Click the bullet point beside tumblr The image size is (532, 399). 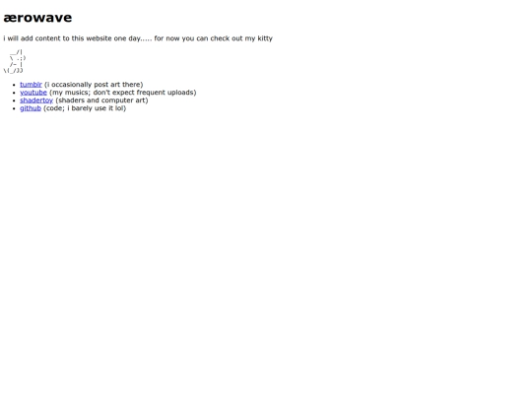click(x=14, y=85)
